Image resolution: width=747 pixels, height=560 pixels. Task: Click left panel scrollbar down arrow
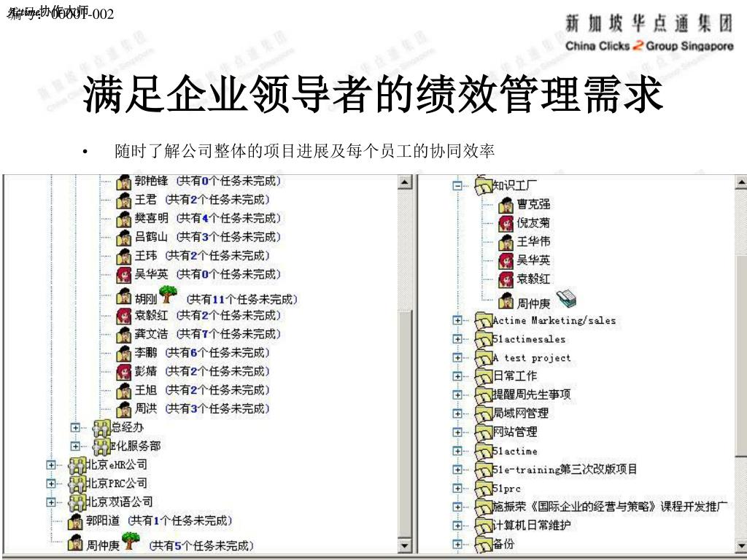[405, 545]
